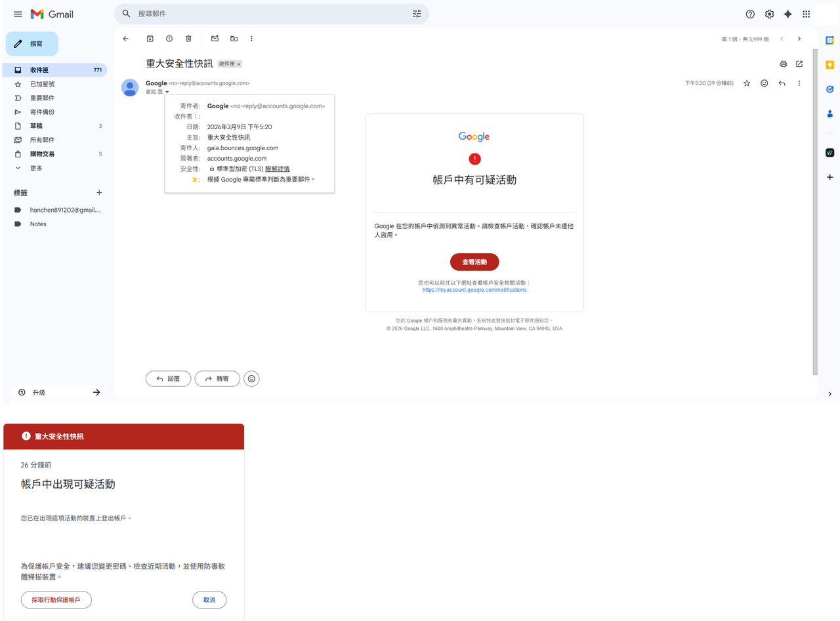This screenshot has height=621, width=840.
Task: Delete this email with trash icon
Action: tap(188, 39)
